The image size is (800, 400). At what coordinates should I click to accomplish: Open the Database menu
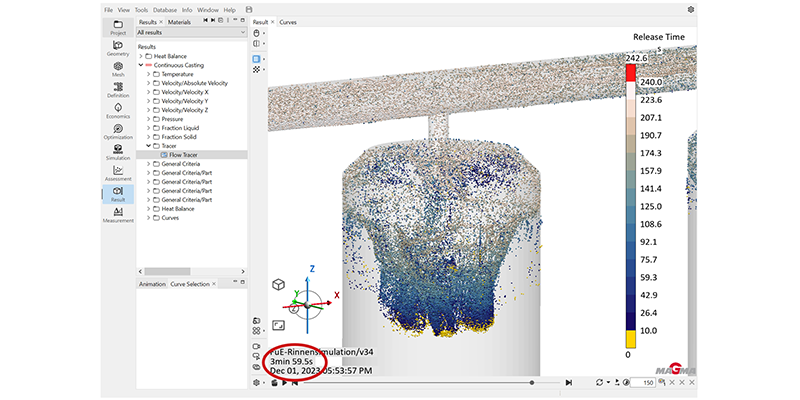click(165, 9)
